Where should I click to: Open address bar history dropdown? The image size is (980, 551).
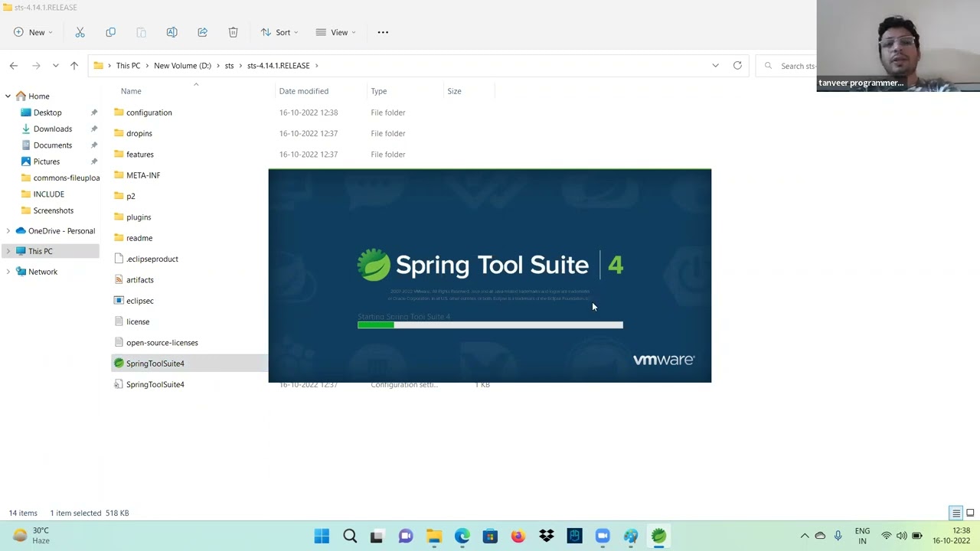tap(715, 65)
